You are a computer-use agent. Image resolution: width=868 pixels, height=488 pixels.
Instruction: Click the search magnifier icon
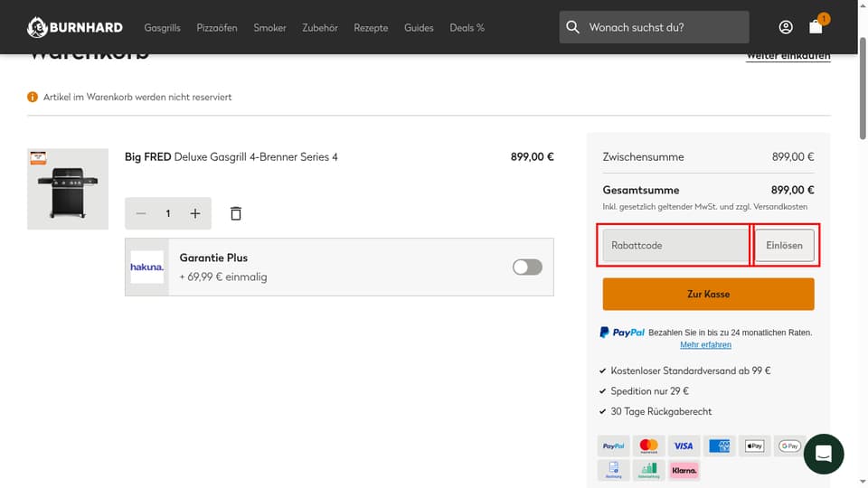pyautogui.click(x=572, y=27)
